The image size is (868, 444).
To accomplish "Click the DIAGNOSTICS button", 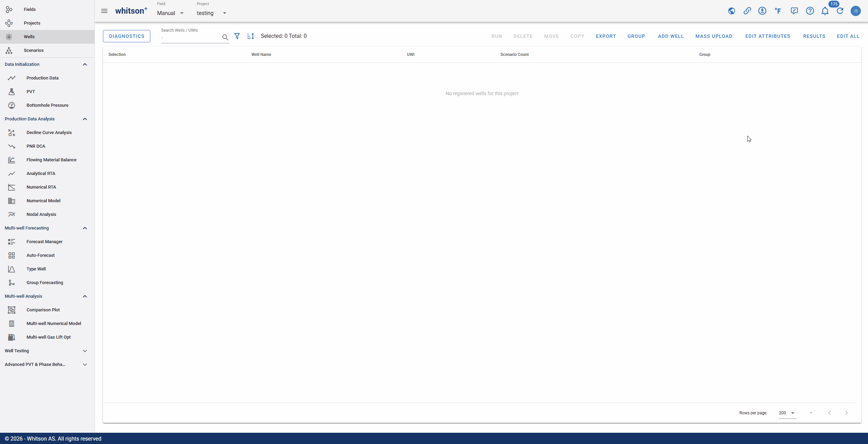I will 126,36.
